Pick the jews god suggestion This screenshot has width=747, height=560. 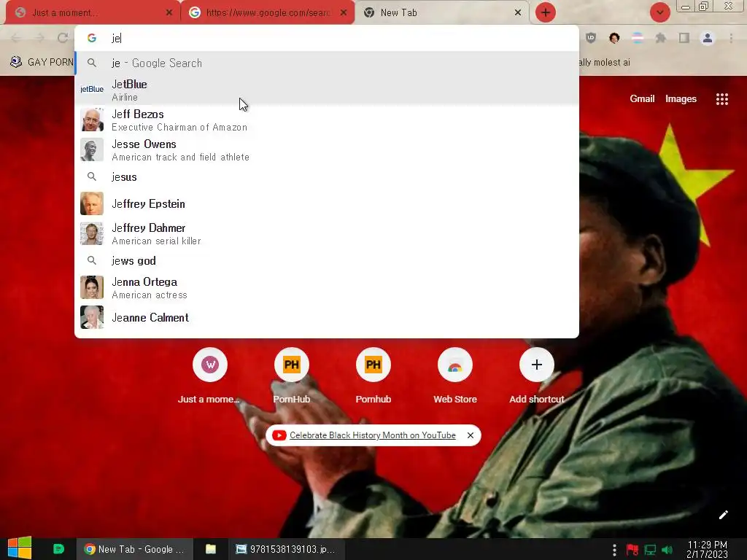pyautogui.click(x=327, y=260)
